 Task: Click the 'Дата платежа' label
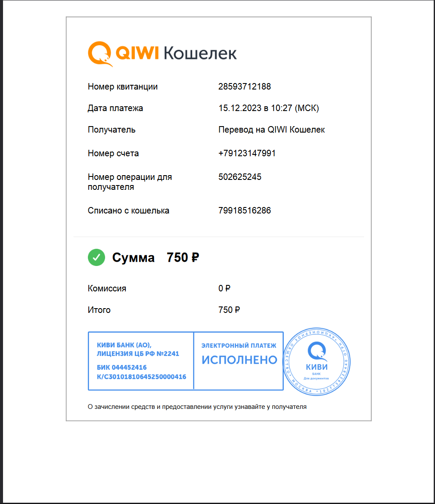click(115, 108)
